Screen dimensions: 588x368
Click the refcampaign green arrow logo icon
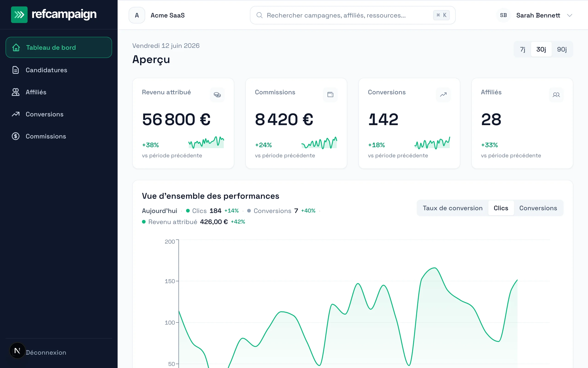pos(19,14)
